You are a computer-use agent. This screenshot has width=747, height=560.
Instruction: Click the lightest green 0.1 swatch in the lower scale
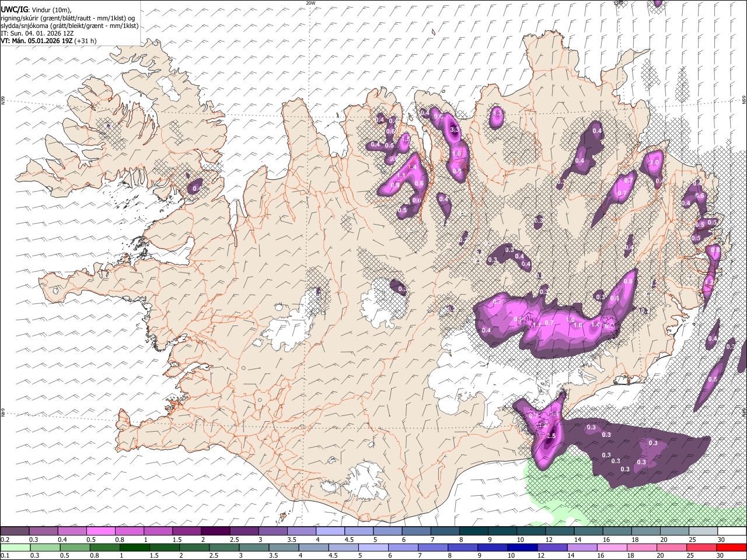pyautogui.click(x=15, y=548)
